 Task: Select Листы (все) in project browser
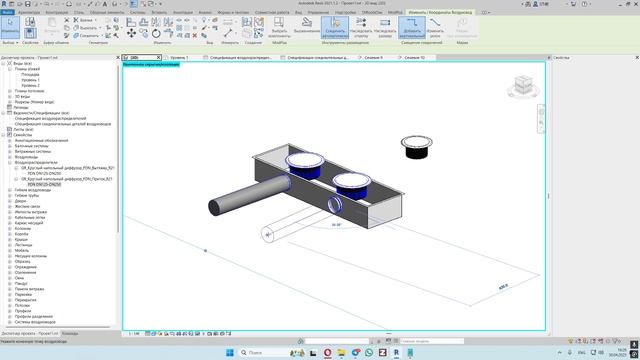[23, 129]
